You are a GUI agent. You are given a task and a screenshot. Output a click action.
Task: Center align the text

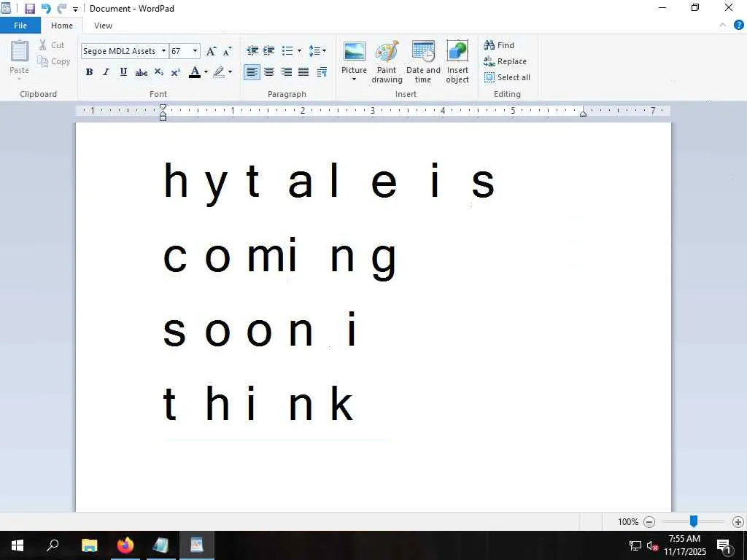269,72
